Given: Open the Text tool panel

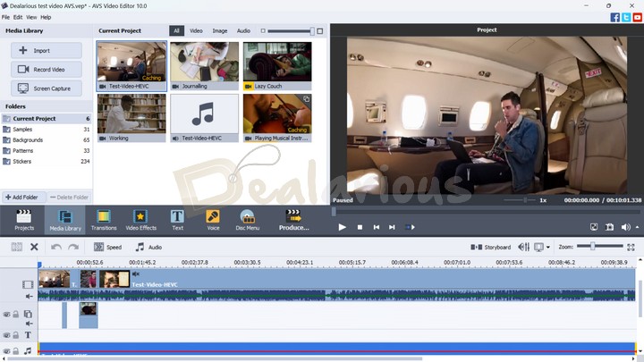Looking at the screenshot, I should (177, 220).
